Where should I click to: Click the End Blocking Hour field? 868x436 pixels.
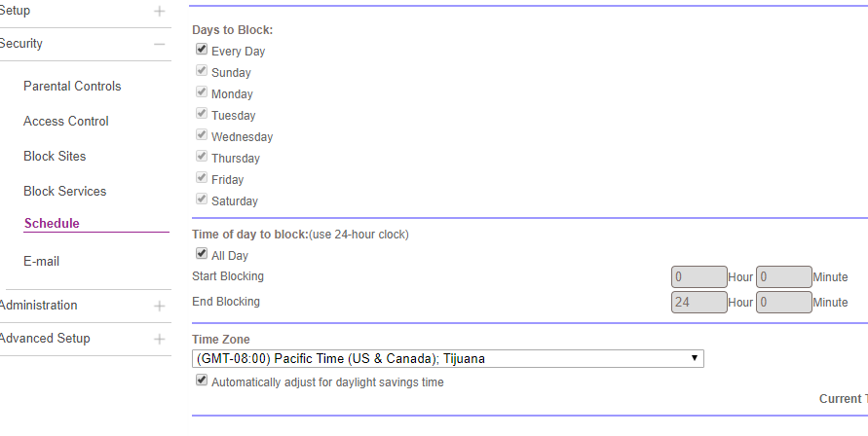tap(699, 303)
